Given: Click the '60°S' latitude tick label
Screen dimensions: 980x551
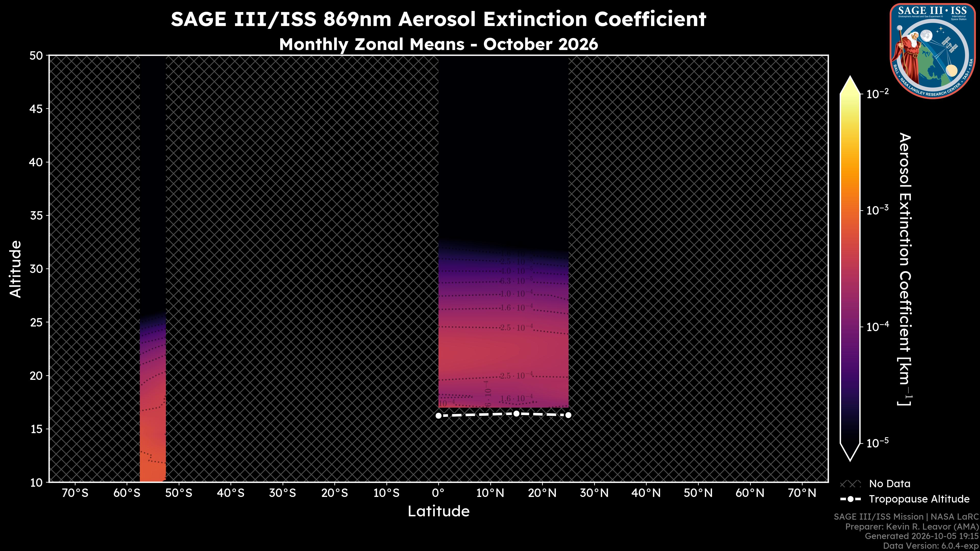Looking at the screenshot, I should point(127,493).
